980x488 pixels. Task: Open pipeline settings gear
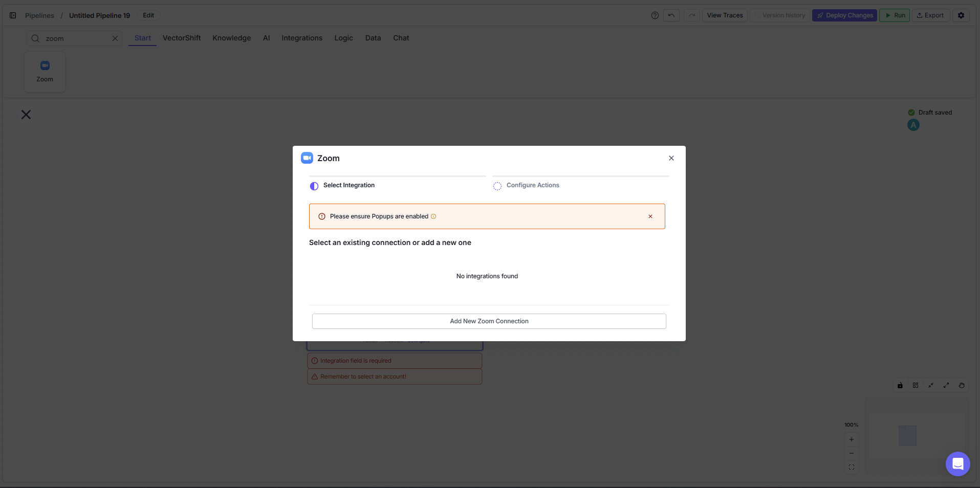coord(961,15)
